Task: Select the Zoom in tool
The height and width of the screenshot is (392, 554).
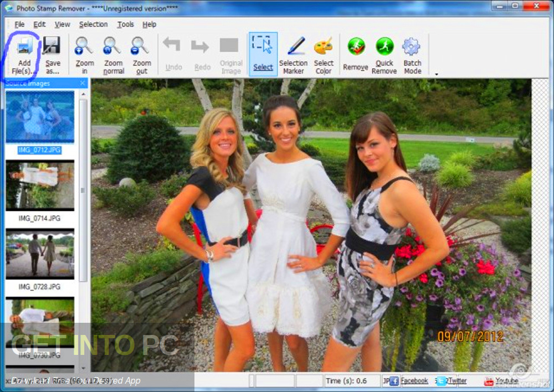Action: pos(84,54)
